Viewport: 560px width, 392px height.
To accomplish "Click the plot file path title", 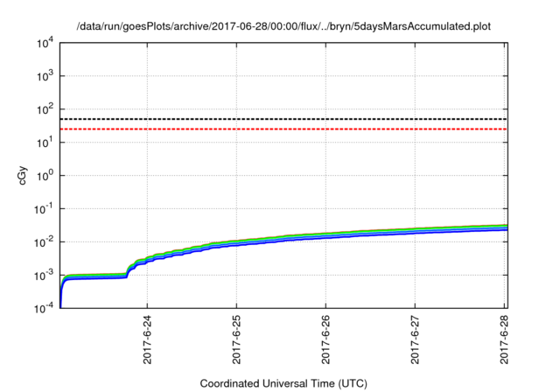I will (x=283, y=26).
